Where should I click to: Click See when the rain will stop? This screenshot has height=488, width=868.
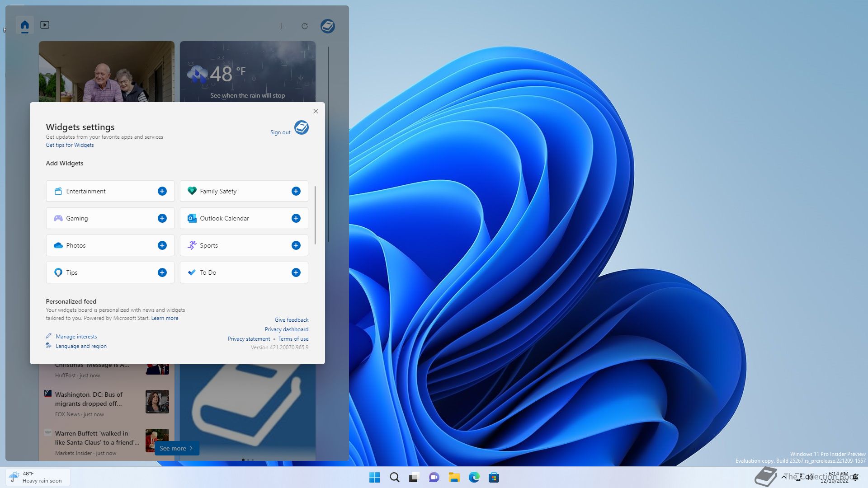click(247, 95)
